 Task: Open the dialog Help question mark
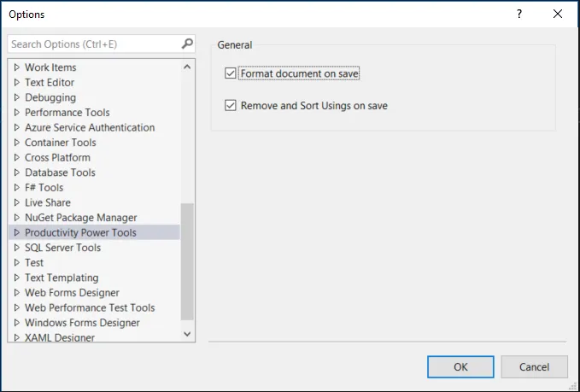click(518, 14)
